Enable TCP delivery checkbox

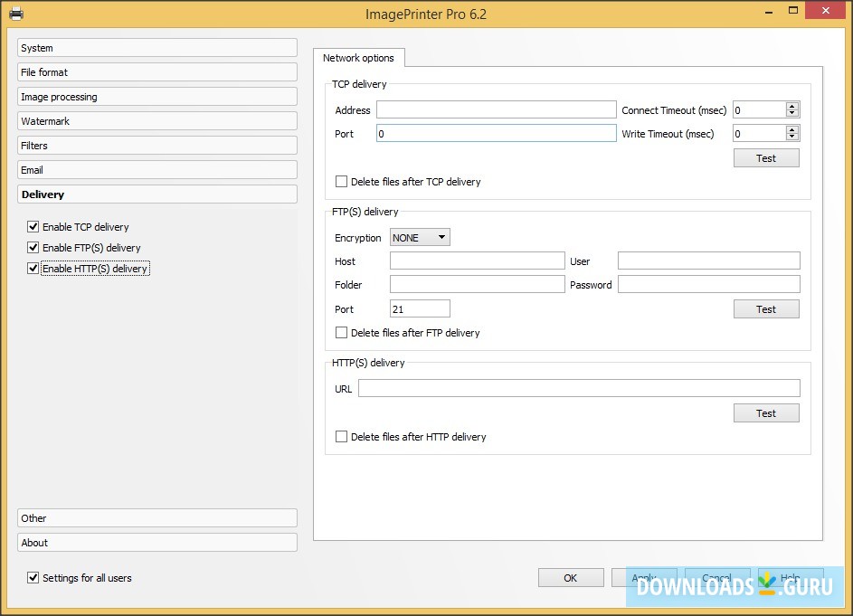click(x=33, y=227)
